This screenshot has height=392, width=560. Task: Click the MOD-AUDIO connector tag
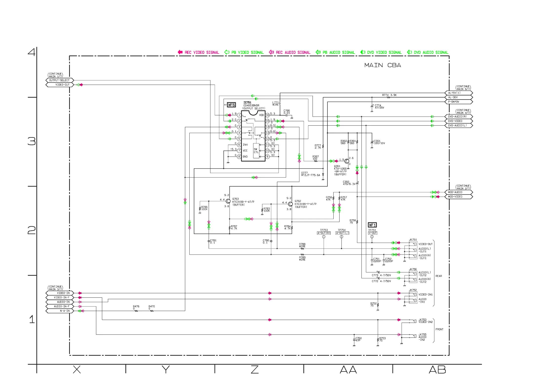(459, 192)
